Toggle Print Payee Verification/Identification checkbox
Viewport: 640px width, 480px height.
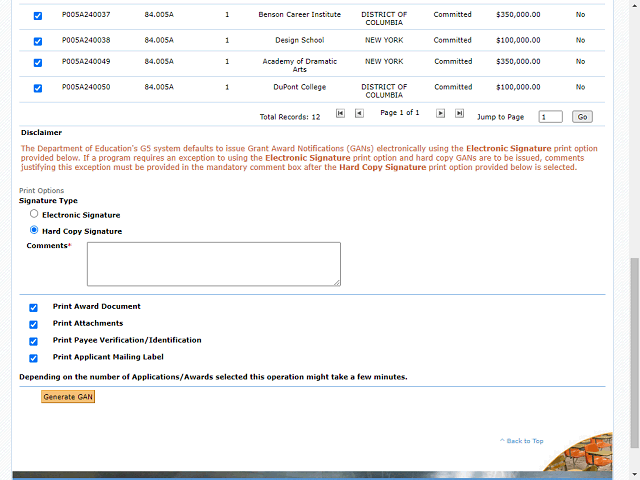33,341
